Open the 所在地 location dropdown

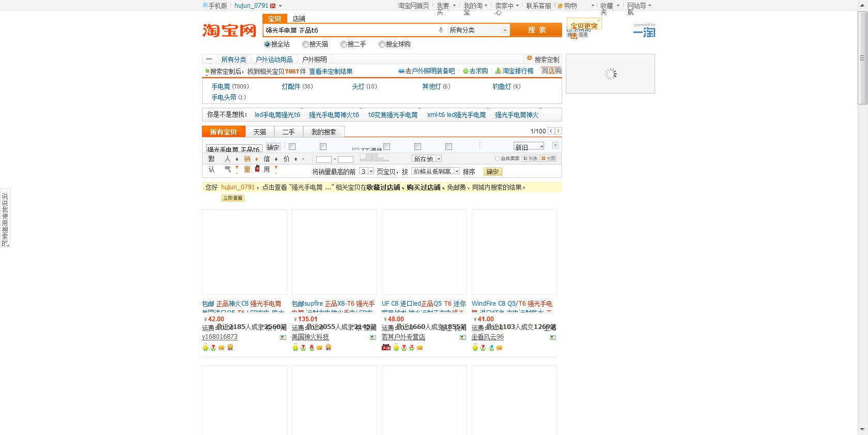tap(427, 158)
